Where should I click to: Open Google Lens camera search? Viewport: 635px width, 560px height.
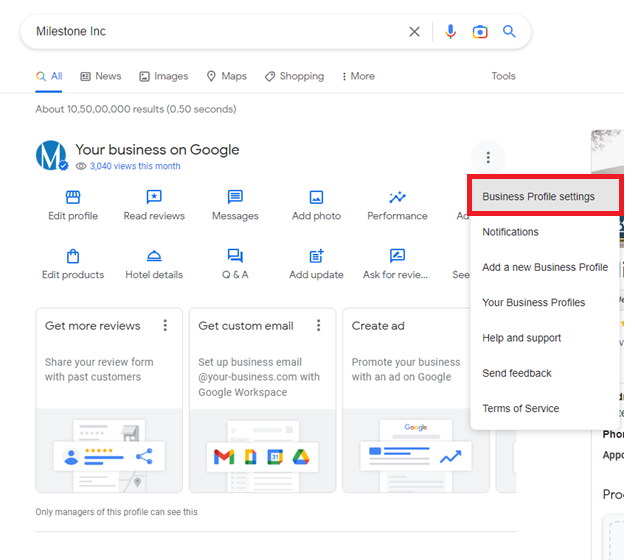coord(480,32)
